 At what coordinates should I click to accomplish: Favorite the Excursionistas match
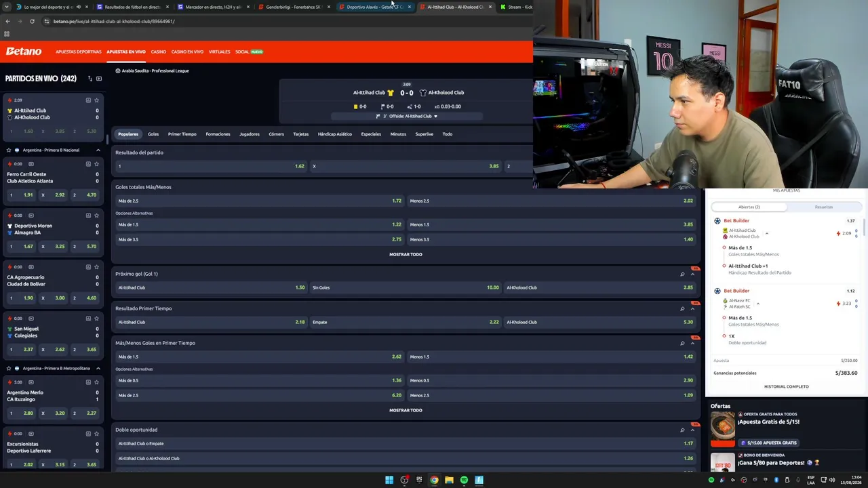(96, 434)
